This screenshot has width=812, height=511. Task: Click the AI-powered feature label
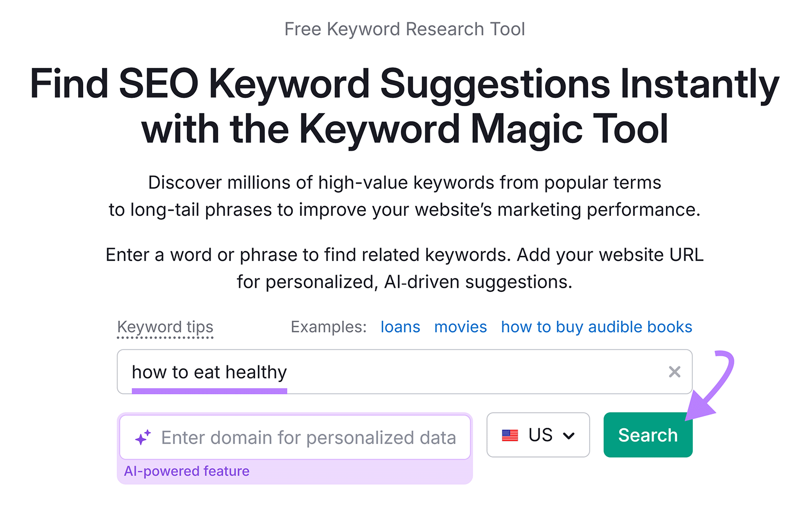(x=187, y=471)
